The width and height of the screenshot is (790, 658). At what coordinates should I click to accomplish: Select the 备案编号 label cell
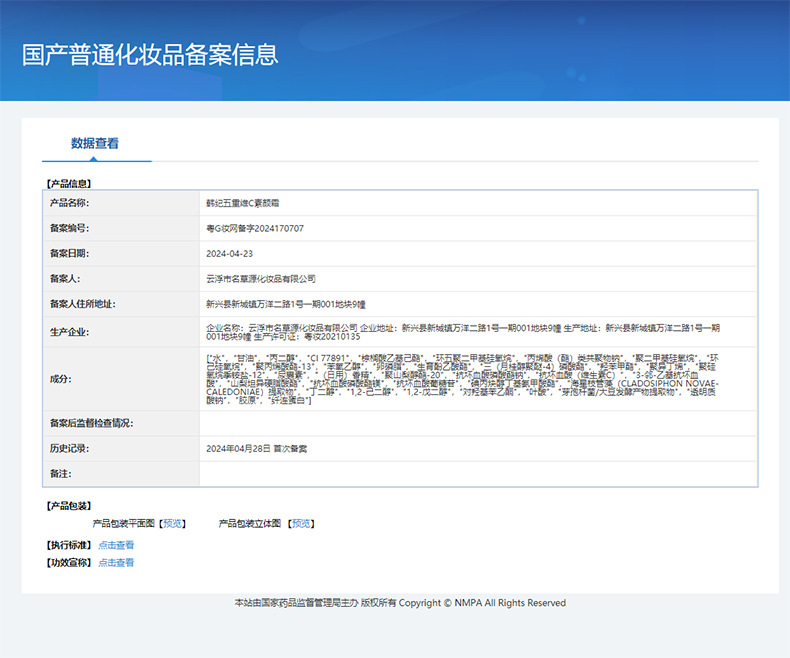point(121,228)
